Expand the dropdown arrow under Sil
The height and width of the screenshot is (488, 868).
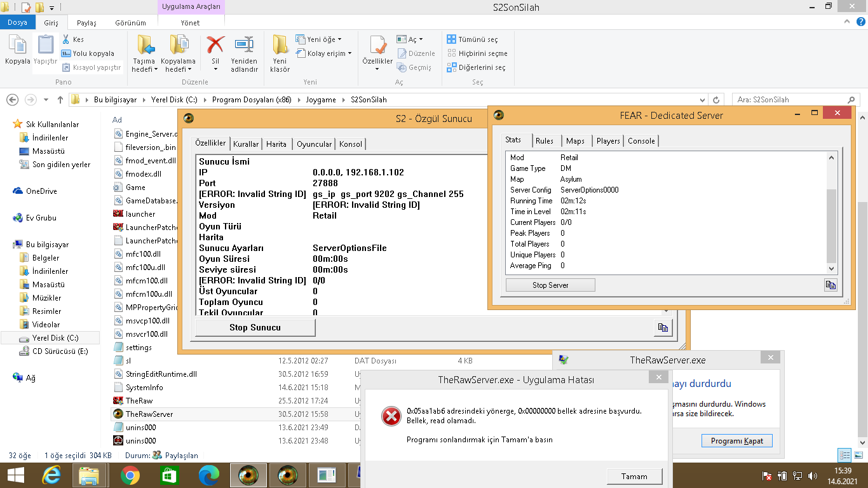[215, 69]
